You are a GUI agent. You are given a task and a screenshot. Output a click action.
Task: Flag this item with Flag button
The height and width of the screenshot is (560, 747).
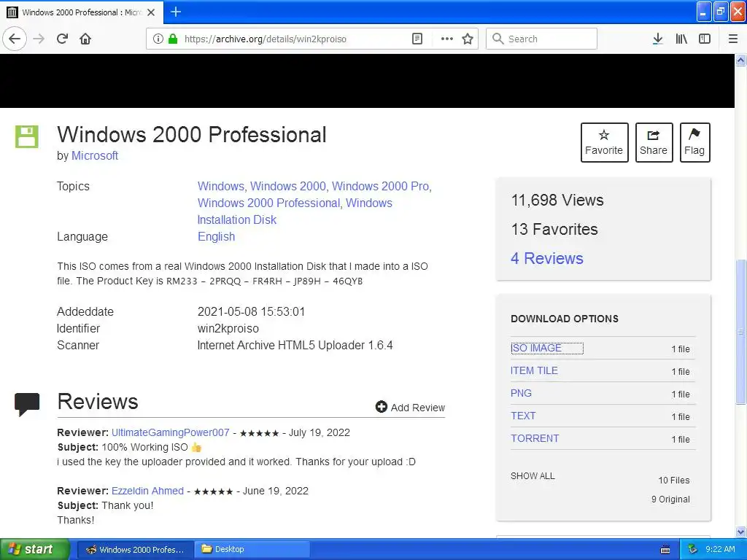click(x=694, y=142)
